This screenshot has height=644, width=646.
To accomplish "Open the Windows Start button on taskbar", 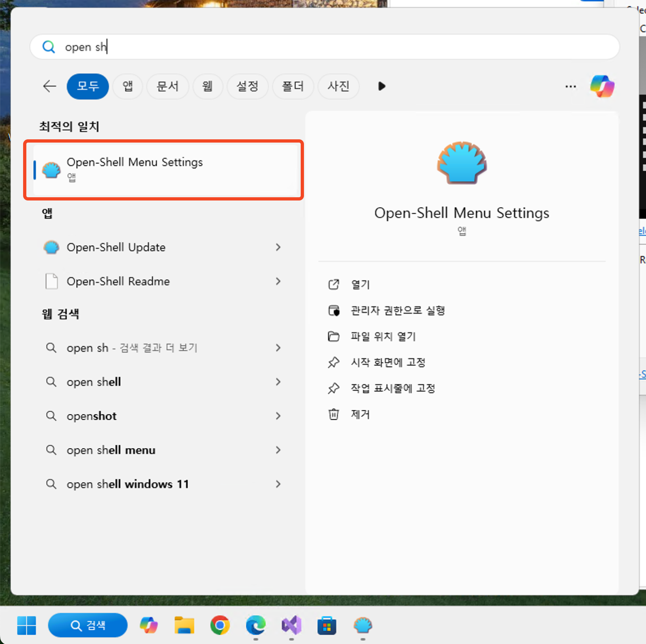I will click(x=27, y=625).
